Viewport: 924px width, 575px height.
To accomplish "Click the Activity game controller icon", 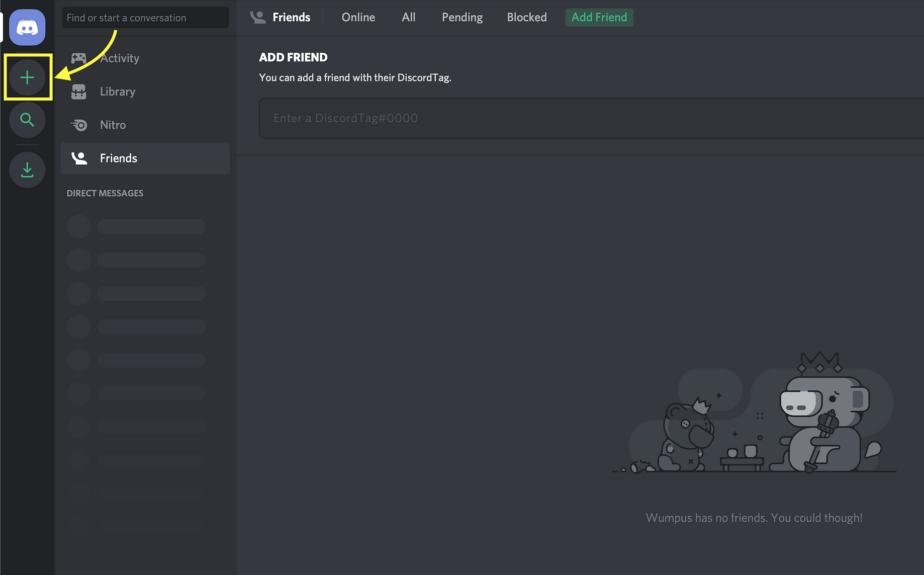I will [79, 58].
